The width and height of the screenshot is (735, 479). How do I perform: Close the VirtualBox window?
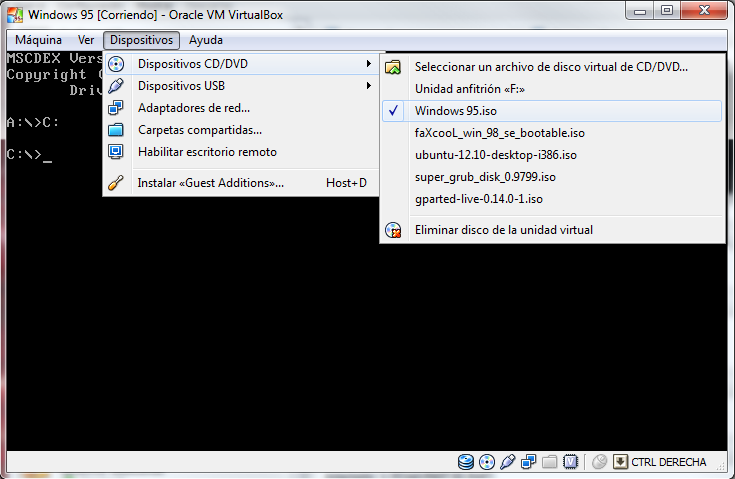coord(704,10)
